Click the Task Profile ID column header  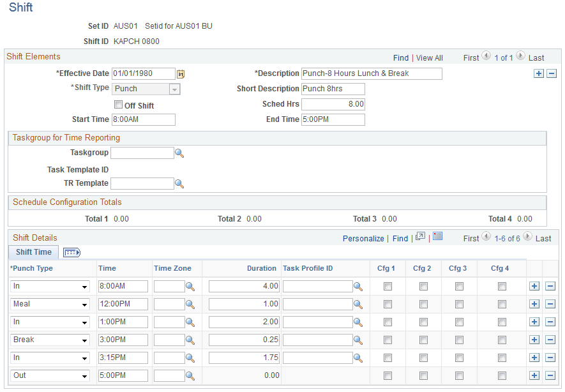[x=308, y=268]
